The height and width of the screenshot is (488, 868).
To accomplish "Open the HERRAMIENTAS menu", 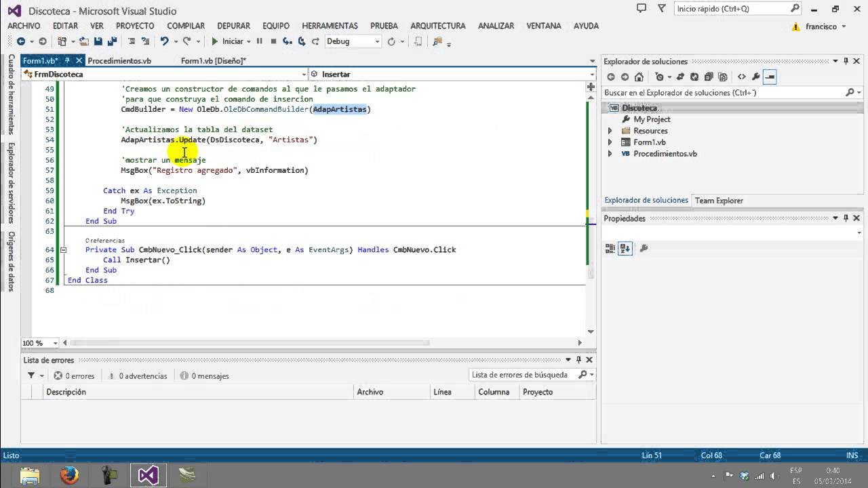I will click(330, 26).
